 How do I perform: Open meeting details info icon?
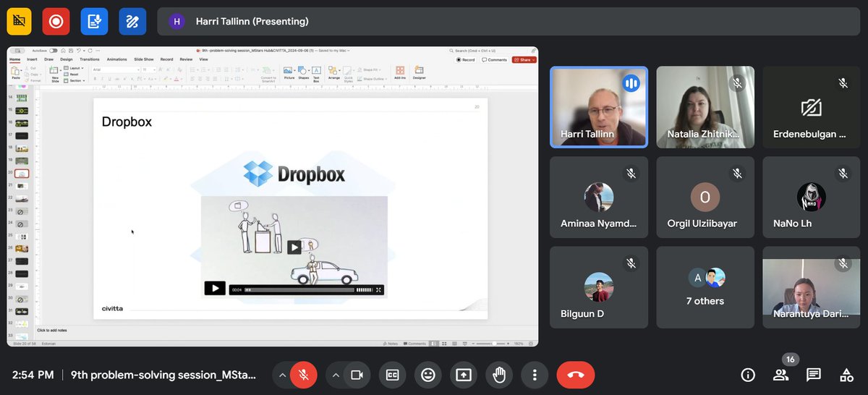(x=748, y=375)
